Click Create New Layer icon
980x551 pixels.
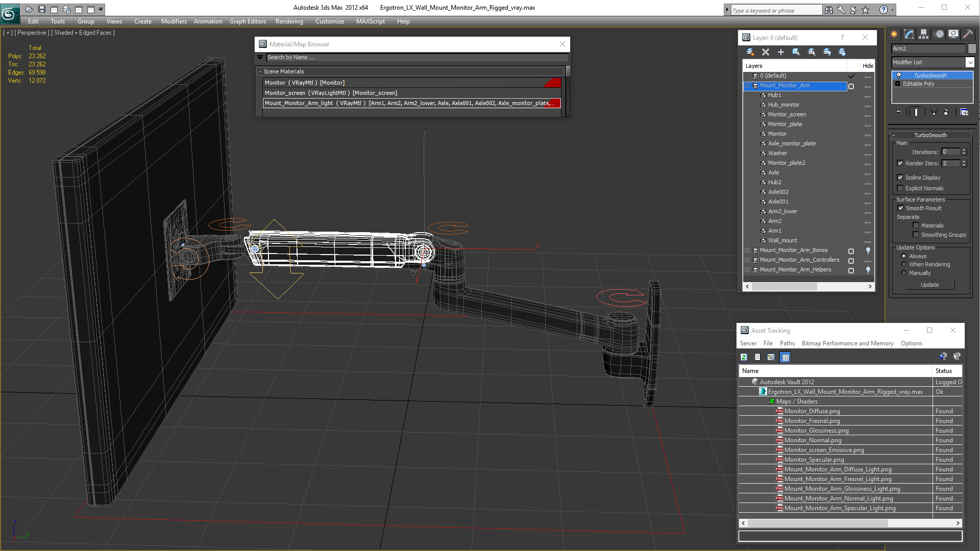pos(750,52)
